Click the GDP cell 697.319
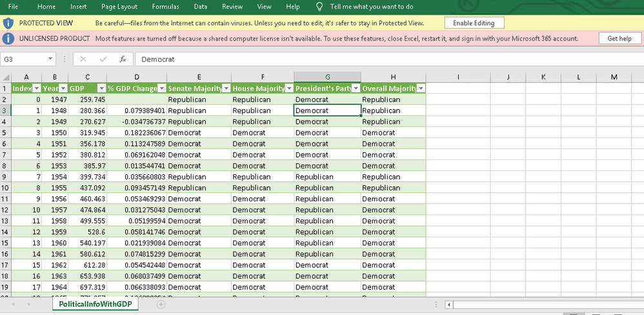 [88, 287]
